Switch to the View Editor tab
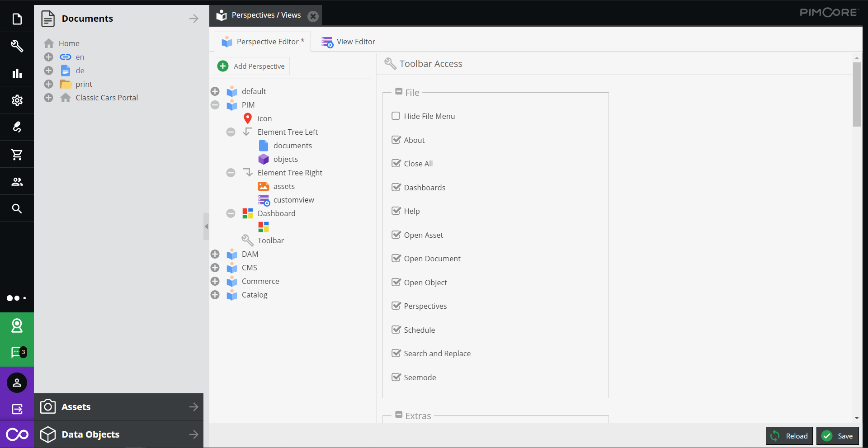The height and width of the screenshot is (448, 868). coord(349,42)
